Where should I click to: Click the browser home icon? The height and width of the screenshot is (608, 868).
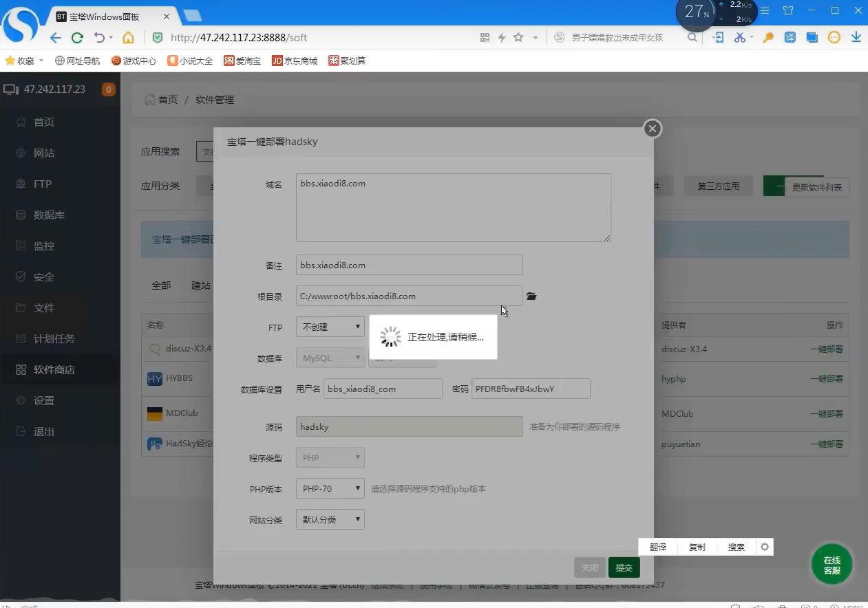coord(128,38)
